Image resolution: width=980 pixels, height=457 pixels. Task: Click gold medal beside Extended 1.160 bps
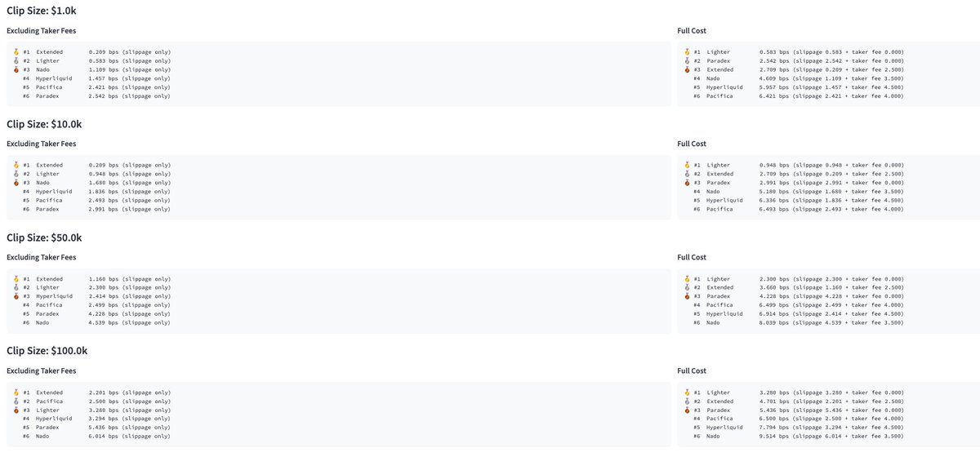(16, 278)
